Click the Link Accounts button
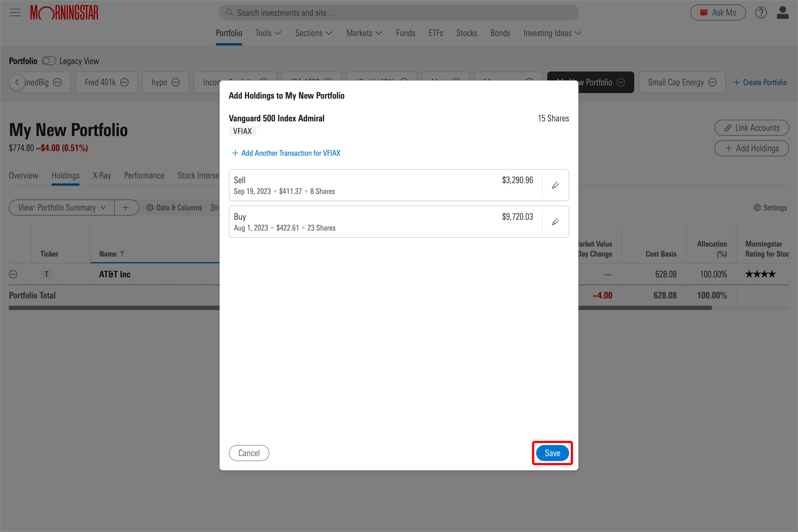This screenshot has height=532, width=798. tap(751, 128)
